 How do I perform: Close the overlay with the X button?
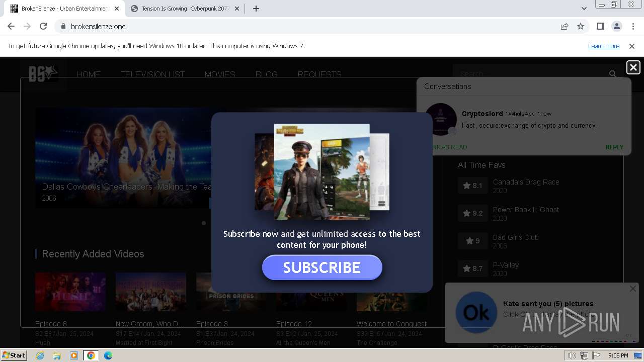633,67
